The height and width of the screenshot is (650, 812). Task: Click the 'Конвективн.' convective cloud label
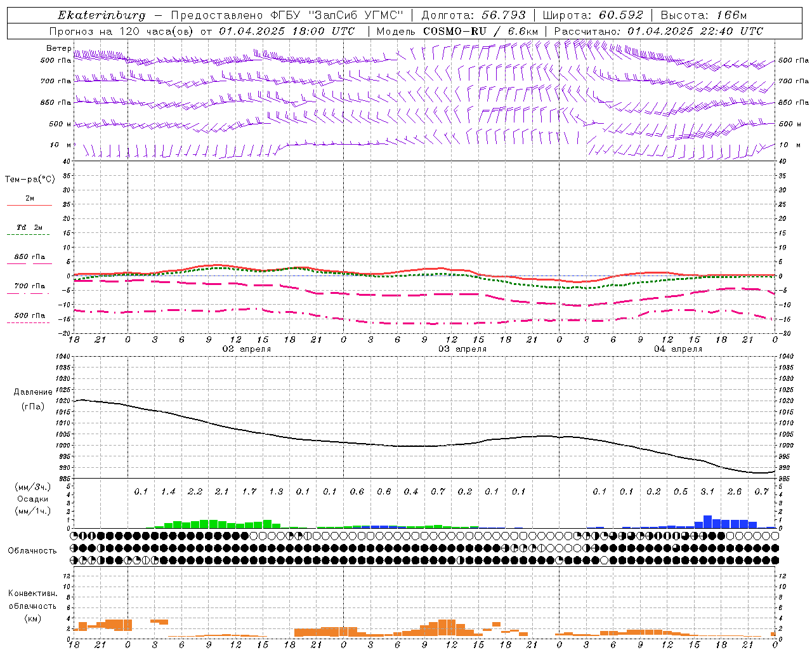(x=33, y=594)
